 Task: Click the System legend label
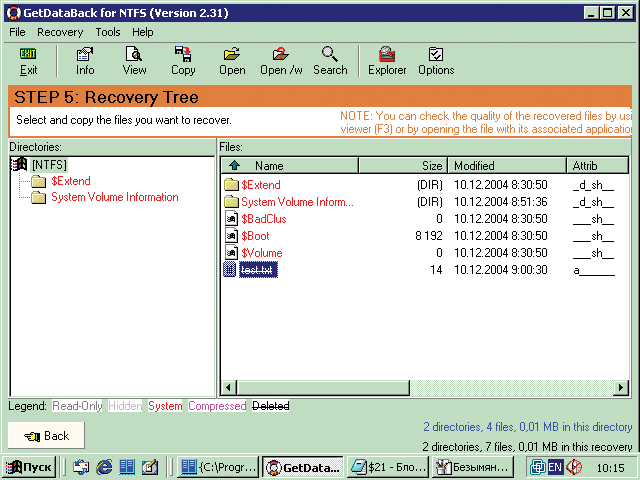tap(165, 406)
